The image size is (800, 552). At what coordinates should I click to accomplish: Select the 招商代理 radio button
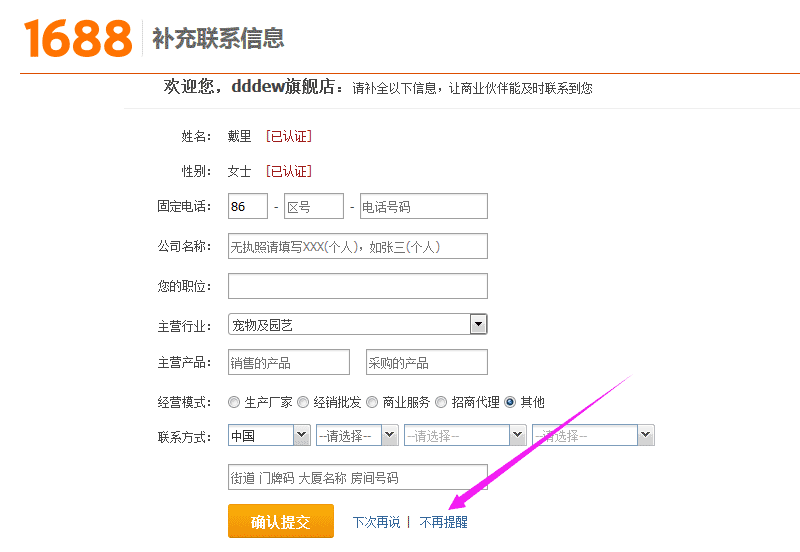(441, 403)
